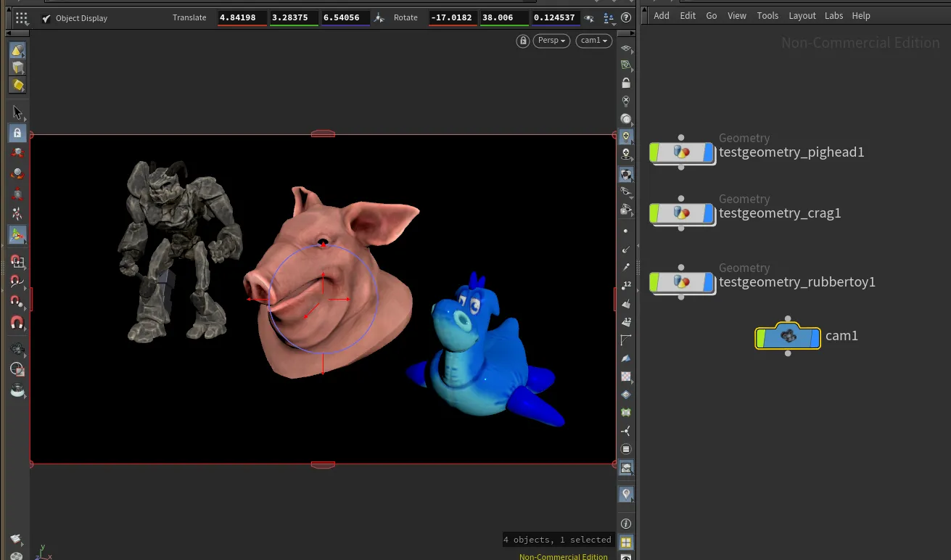Toggle green selectable flag on cam1 node
This screenshot has height=560, width=951.
click(761, 338)
